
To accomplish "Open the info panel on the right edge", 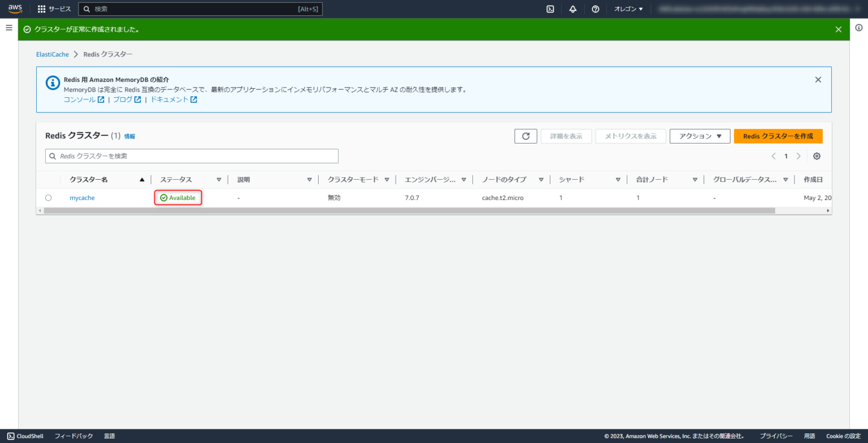I will point(858,27).
